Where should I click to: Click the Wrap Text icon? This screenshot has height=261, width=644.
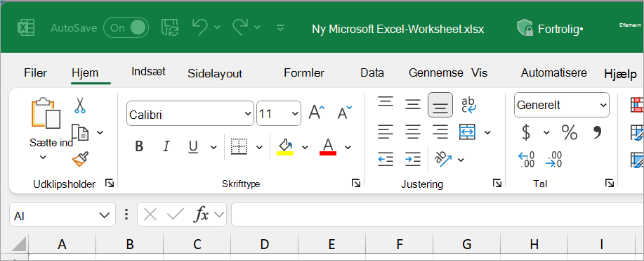coord(468,105)
